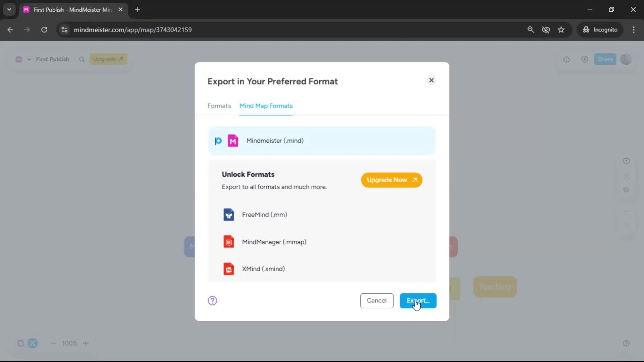This screenshot has height=362, width=644.
Task: Go back in the browser
Action: pyautogui.click(x=10, y=30)
